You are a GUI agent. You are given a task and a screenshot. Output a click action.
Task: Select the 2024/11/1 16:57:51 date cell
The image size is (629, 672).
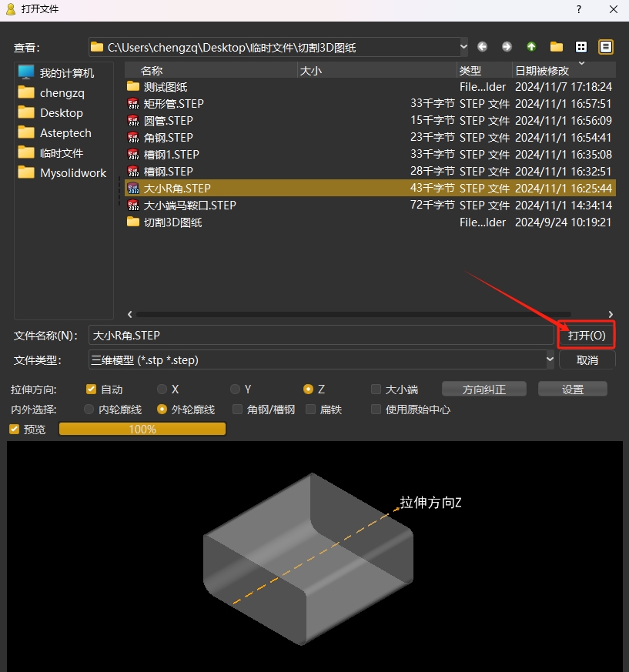point(564,103)
